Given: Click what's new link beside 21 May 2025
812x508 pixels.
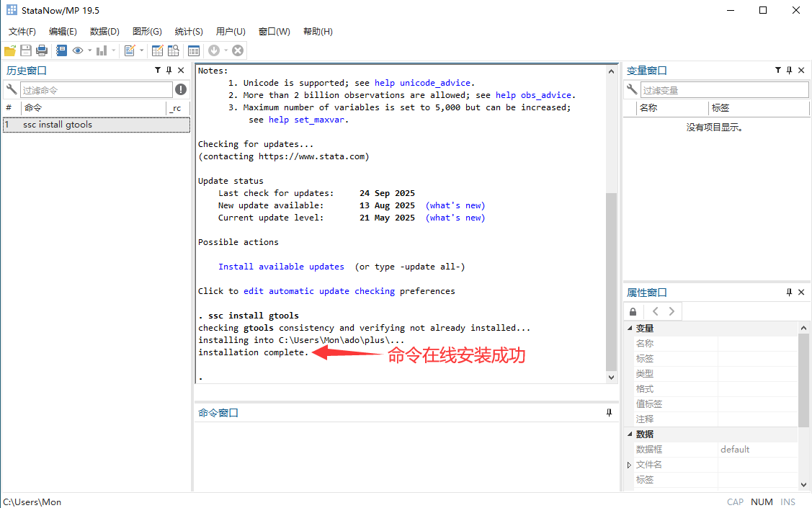Looking at the screenshot, I should pos(455,218).
